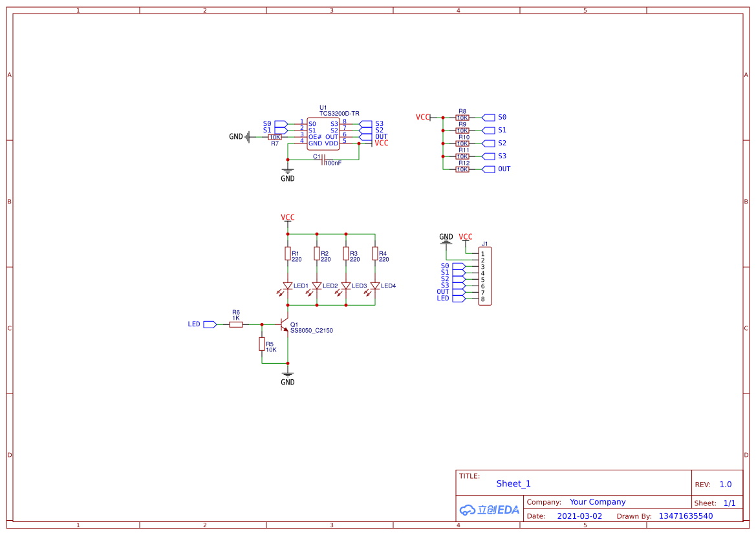Select resistor R2 220

tap(317, 254)
